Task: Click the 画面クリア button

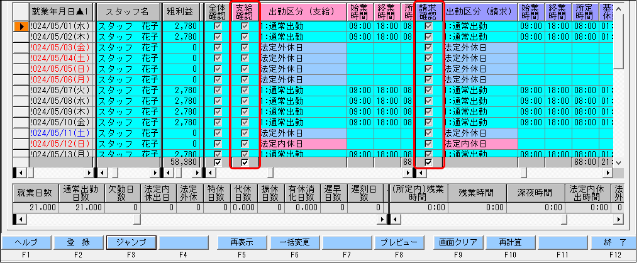Action: [458, 242]
